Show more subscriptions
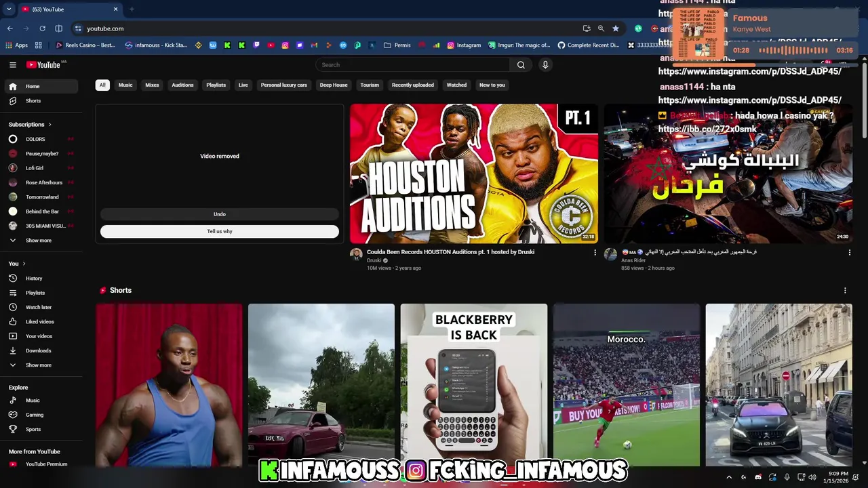The image size is (868, 488). 42,241
